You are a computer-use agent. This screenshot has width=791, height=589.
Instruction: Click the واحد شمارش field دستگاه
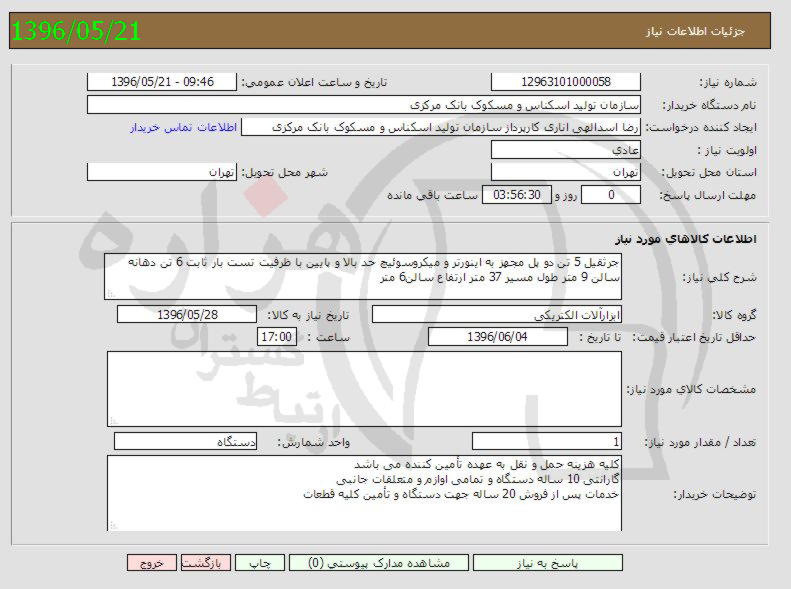tap(186, 441)
